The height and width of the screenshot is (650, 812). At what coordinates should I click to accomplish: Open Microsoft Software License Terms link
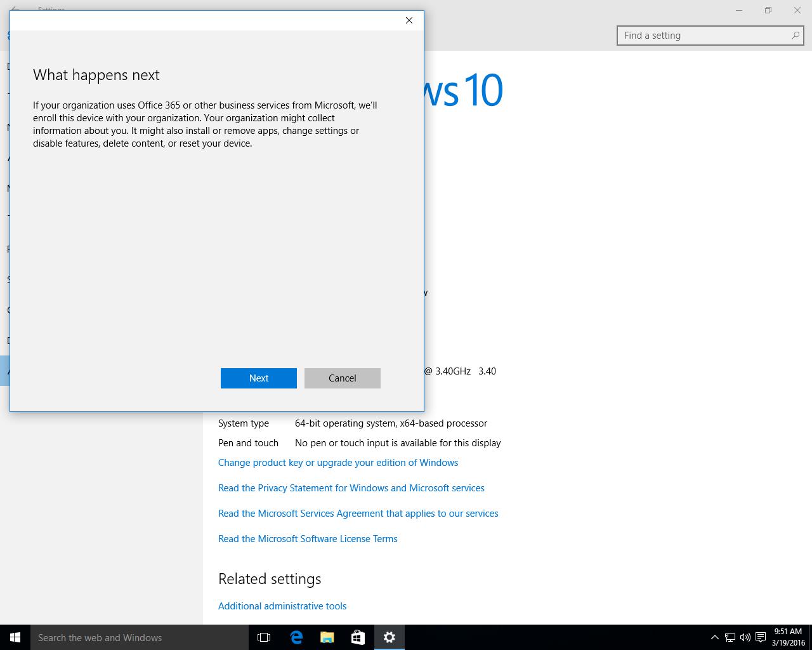308,539
